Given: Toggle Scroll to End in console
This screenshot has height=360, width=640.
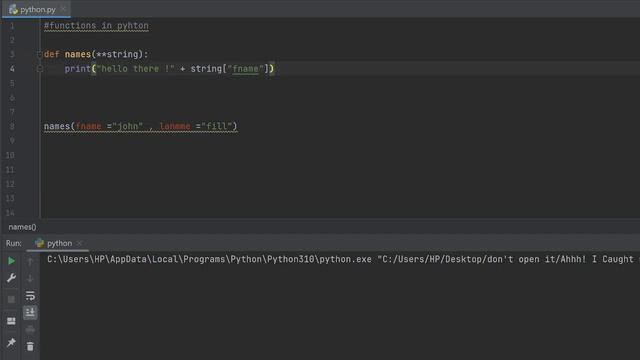Looking at the screenshot, I should coord(30,313).
